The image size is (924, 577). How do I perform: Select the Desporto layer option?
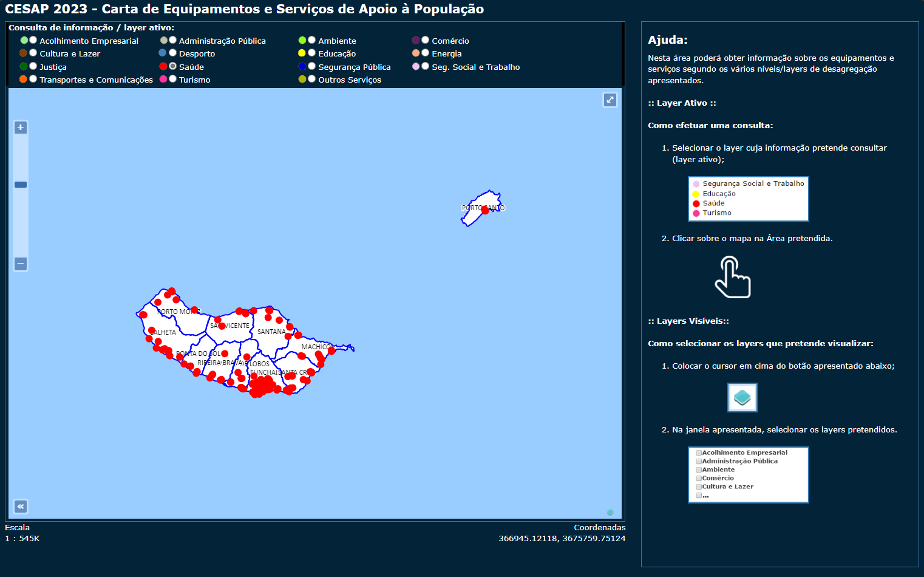click(173, 53)
